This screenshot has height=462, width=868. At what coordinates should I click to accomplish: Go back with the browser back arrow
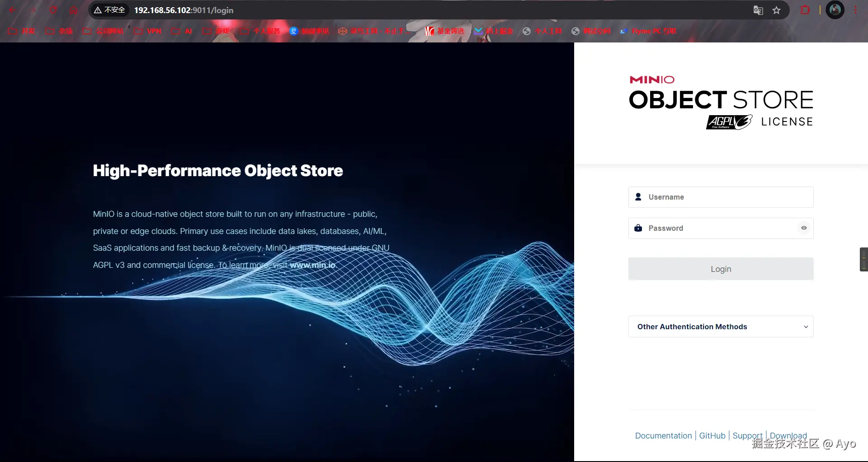pyautogui.click(x=12, y=10)
